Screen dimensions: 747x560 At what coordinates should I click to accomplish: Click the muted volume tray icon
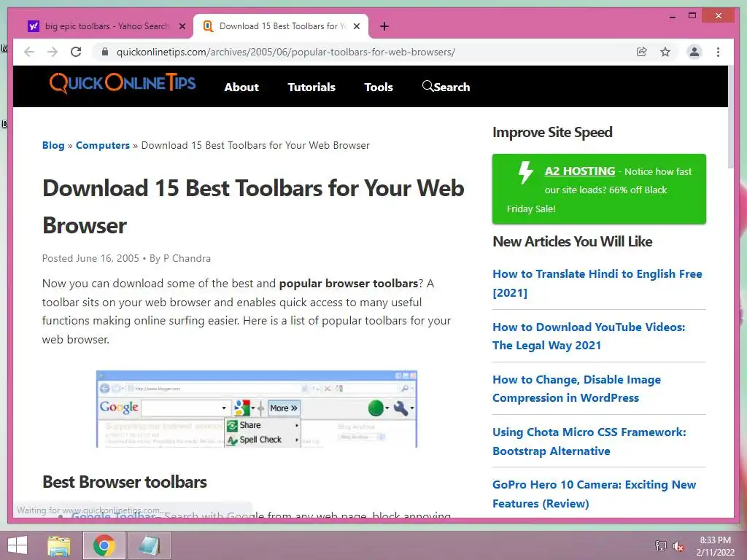click(x=678, y=545)
